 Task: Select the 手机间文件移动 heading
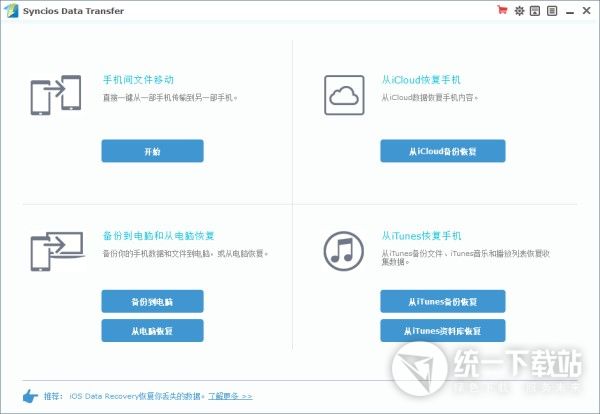click(x=139, y=80)
